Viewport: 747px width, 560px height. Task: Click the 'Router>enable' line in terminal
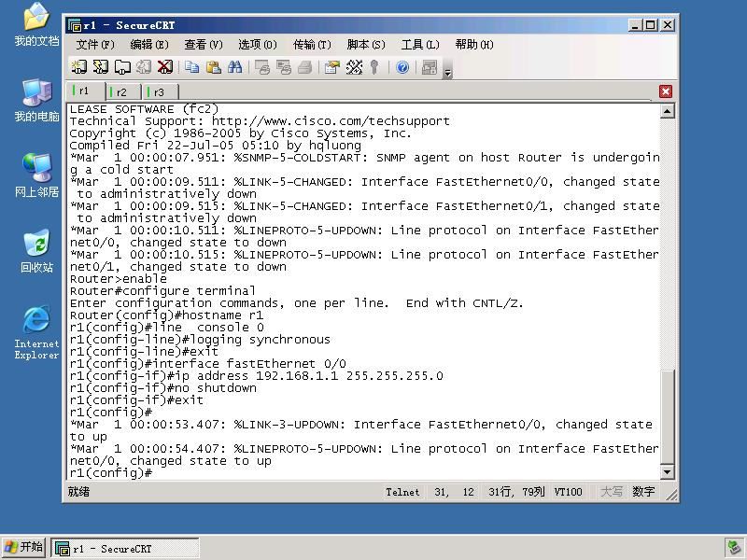click(x=119, y=278)
